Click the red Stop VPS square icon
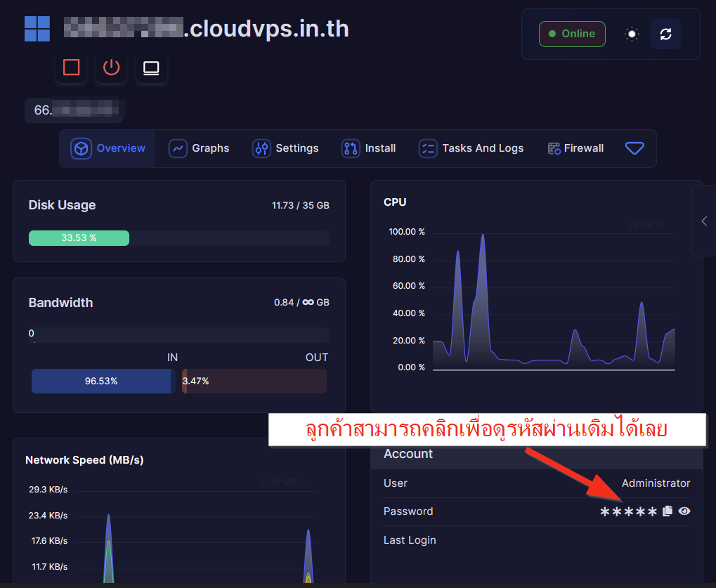The height and width of the screenshot is (588, 716). pyautogui.click(x=71, y=67)
